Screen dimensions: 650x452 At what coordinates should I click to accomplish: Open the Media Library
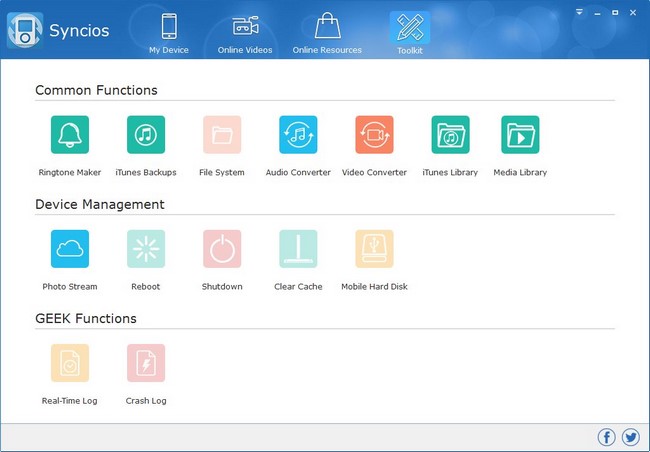pyautogui.click(x=520, y=135)
